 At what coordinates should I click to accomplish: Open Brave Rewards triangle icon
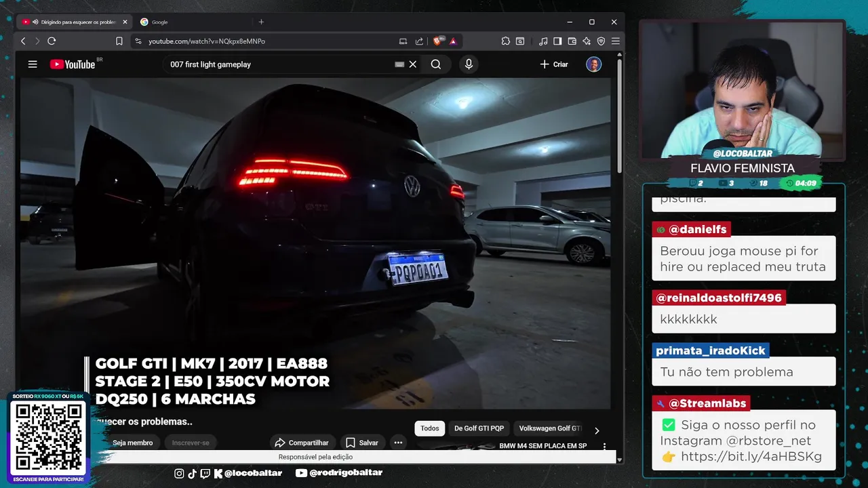coord(453,41)
